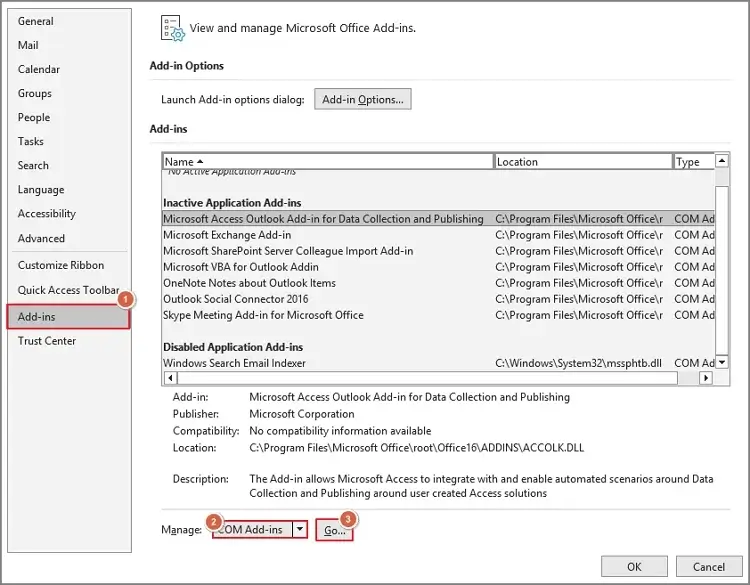Screen dimensions: 750x585
Task: Click the Add-ins gear icon in header
Action: pyautogui.click(x=173, y=28)
